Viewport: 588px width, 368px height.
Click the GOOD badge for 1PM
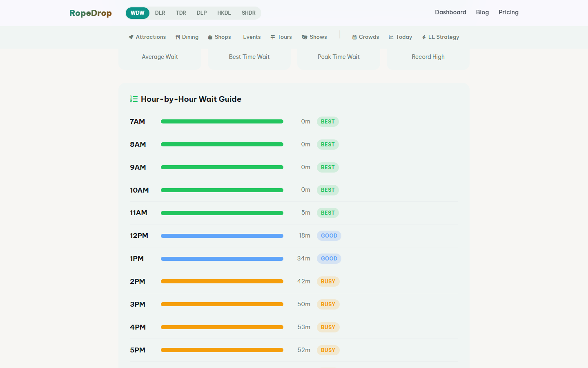[329, 258]
